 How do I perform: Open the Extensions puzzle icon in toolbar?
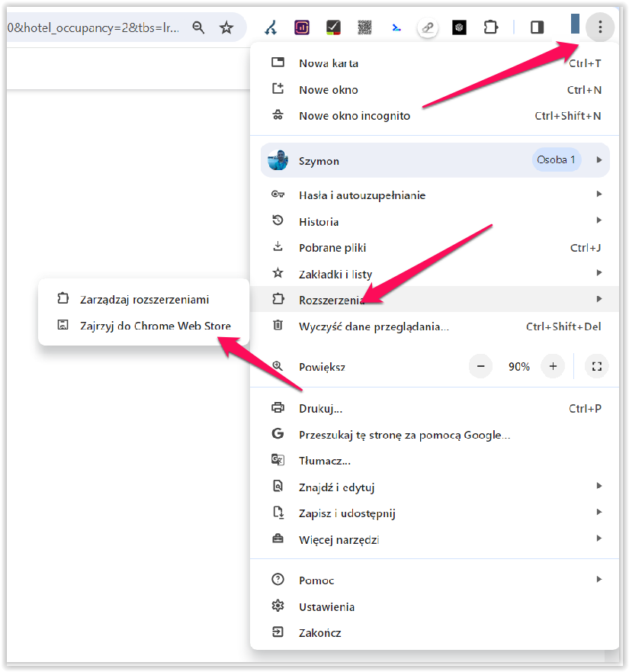[x=490, y=27]
